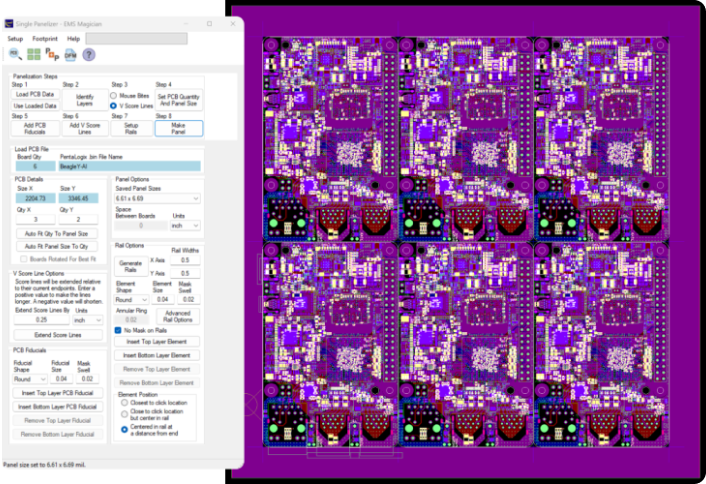Select the Mouse Bites radio option
This screenshot has width=706, height=484.
(113, 95)
